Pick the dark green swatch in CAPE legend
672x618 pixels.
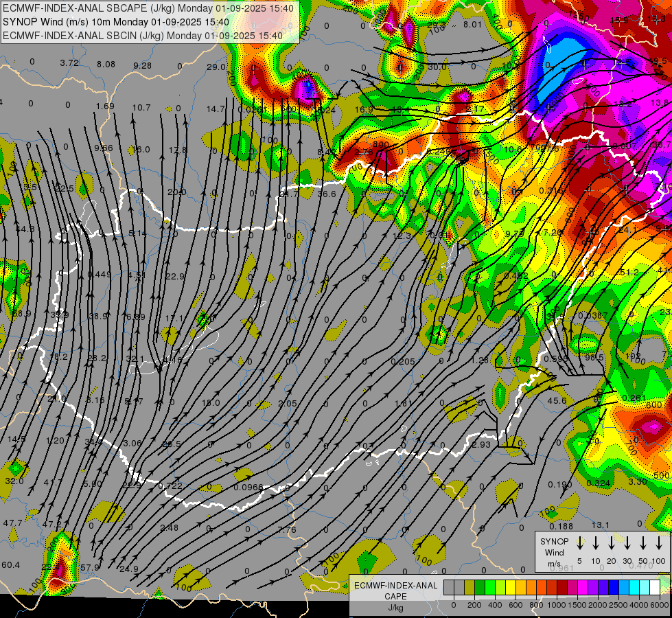click(480, 588)
